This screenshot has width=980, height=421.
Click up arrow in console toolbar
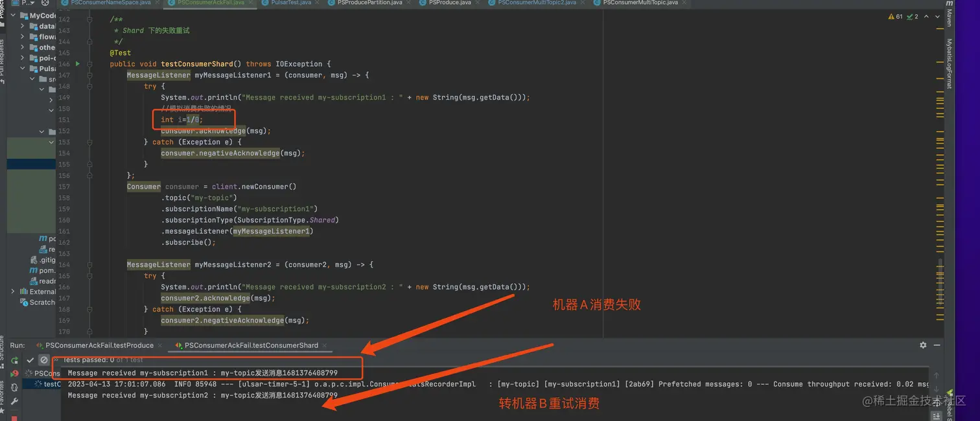935,374
